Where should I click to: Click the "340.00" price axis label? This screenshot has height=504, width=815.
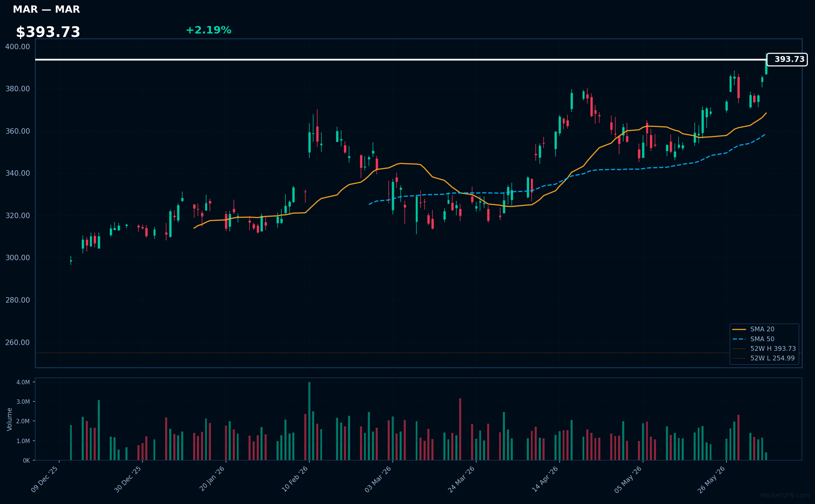tap(17, 173)
